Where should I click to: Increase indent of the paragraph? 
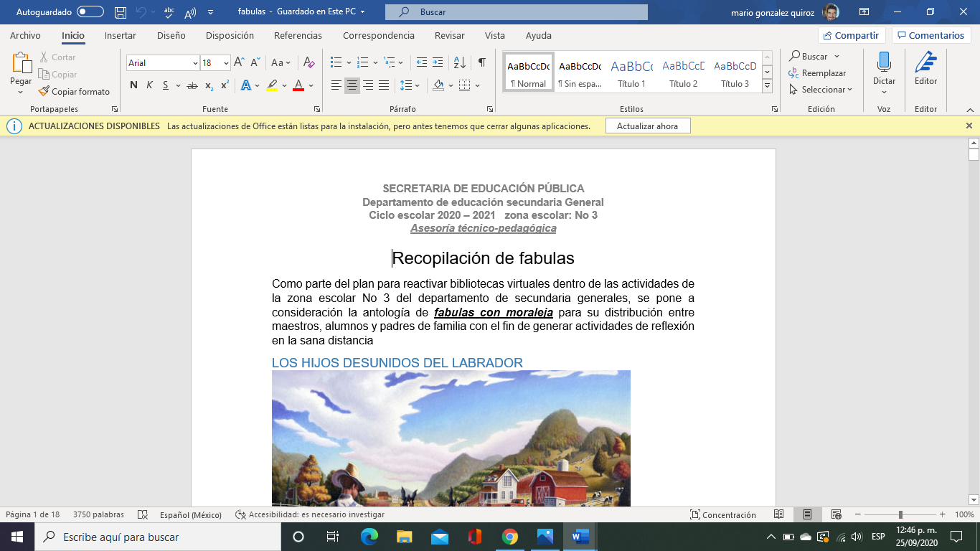[438, 62]
